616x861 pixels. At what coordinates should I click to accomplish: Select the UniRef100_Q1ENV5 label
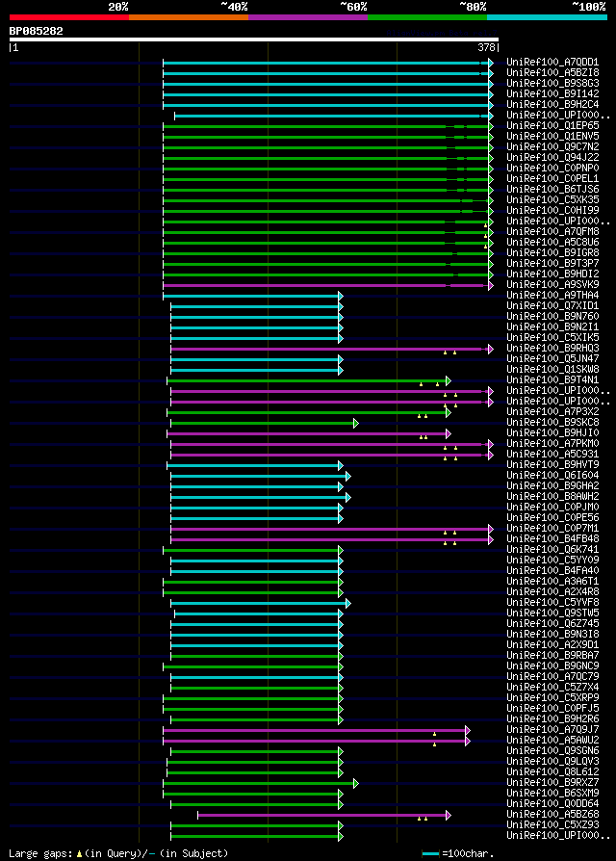point(552,137)
